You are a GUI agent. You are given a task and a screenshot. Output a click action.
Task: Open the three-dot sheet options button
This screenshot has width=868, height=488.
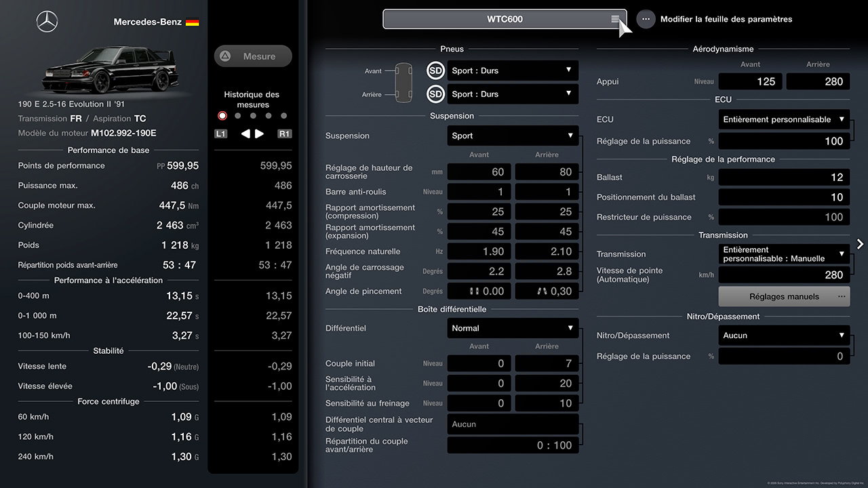click(646, 19)
